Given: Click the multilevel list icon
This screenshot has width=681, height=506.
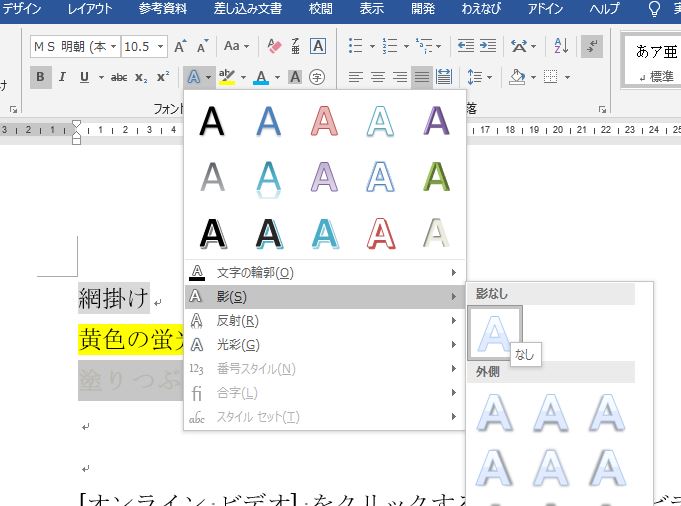Looking at the screenshot, I should coord(424,46).
